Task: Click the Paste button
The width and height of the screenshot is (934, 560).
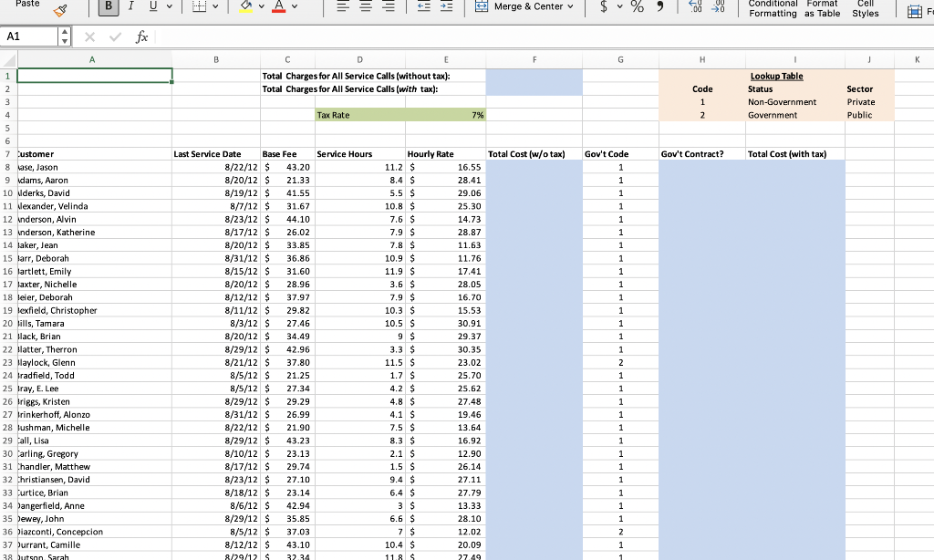Action: (27, 4)
